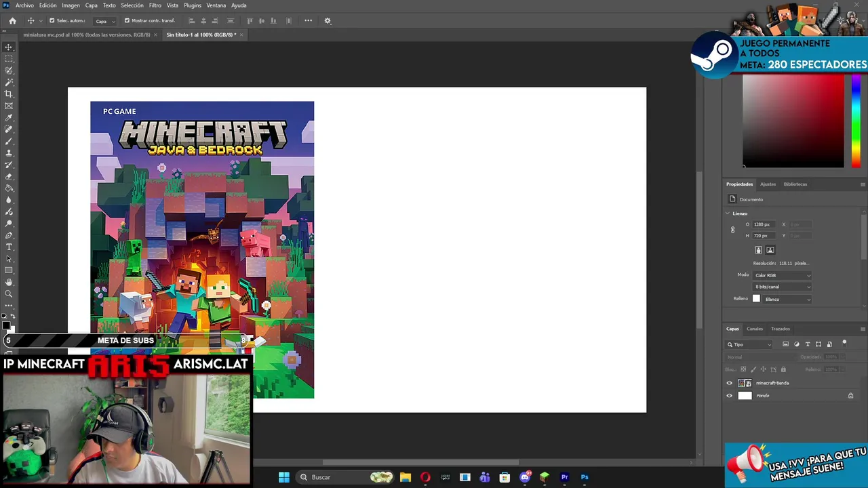The width and height of the screenshot is (868, 488).
Task: Pick a color in the color field
Action: [x=793, y=121]
